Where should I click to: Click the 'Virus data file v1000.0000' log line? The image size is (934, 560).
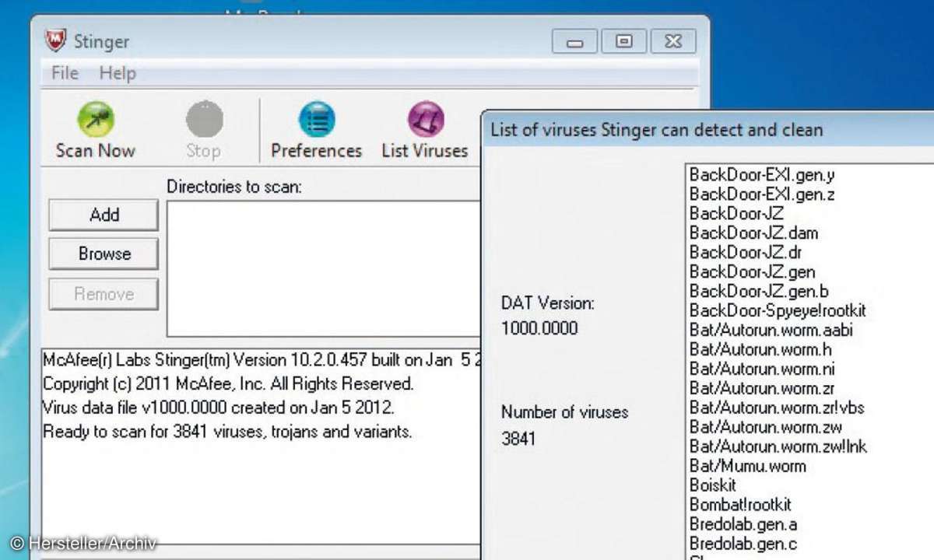pos(219,408)
